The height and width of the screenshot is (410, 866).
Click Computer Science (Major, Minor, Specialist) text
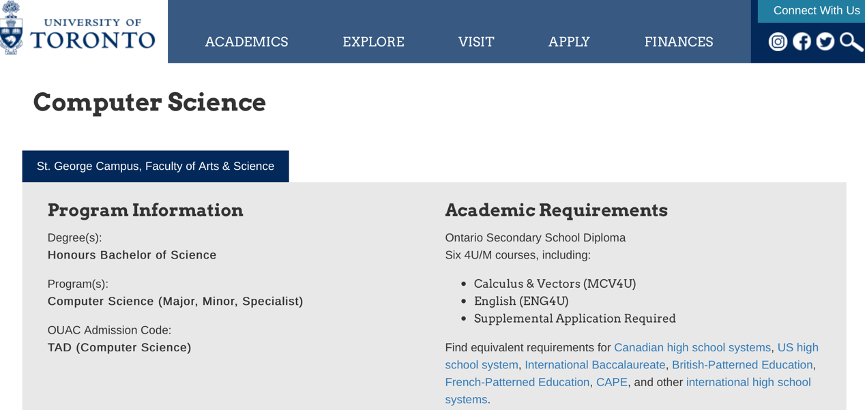(x=175, y=302)
